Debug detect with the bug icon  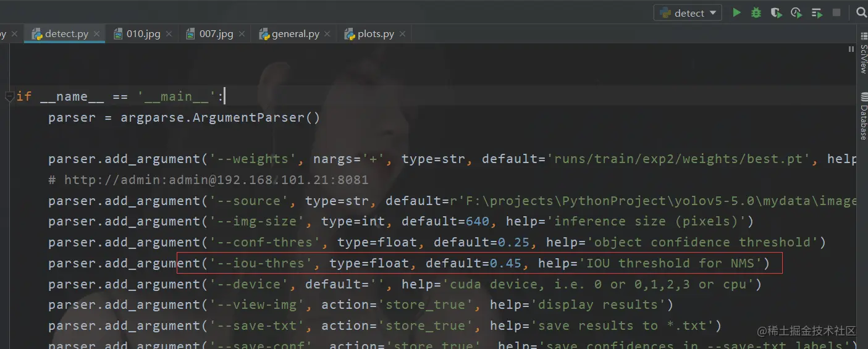[x=756, y=12]
